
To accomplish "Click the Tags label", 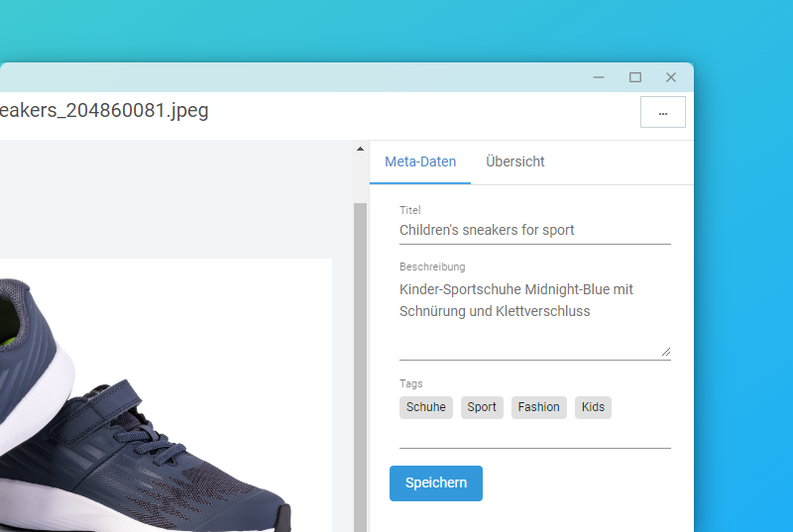I will pos(410,384).
